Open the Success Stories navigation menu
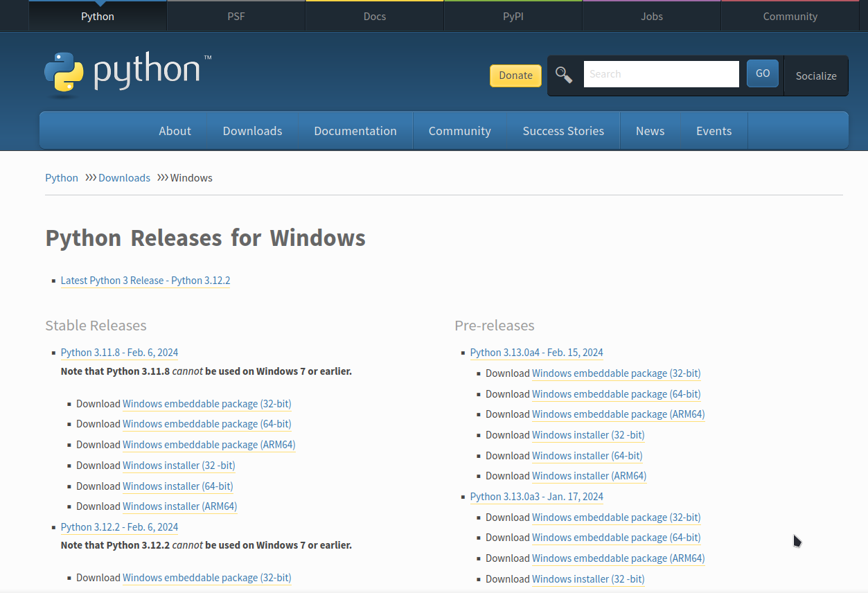The height and width of the screenshot is (593, 868). pyautogui.click(x=563, y=131)
